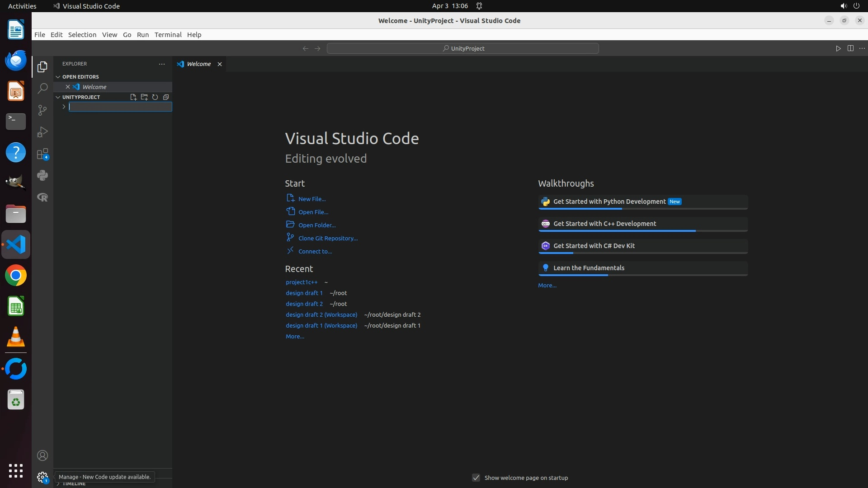Open the Run and Debug view
868x488 pixels.
pos(42,132)
